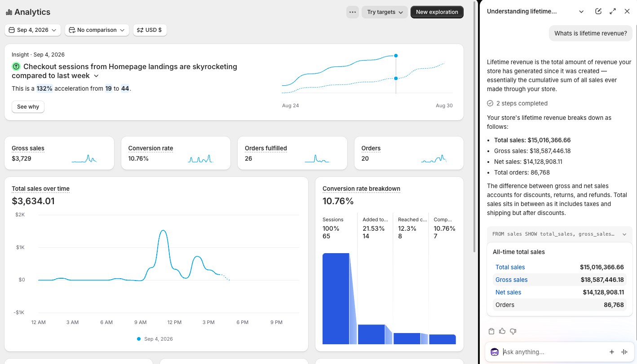Screen dimensions: 637x364
Task: Activate voice input waveform icon
Action: (624, 352)
